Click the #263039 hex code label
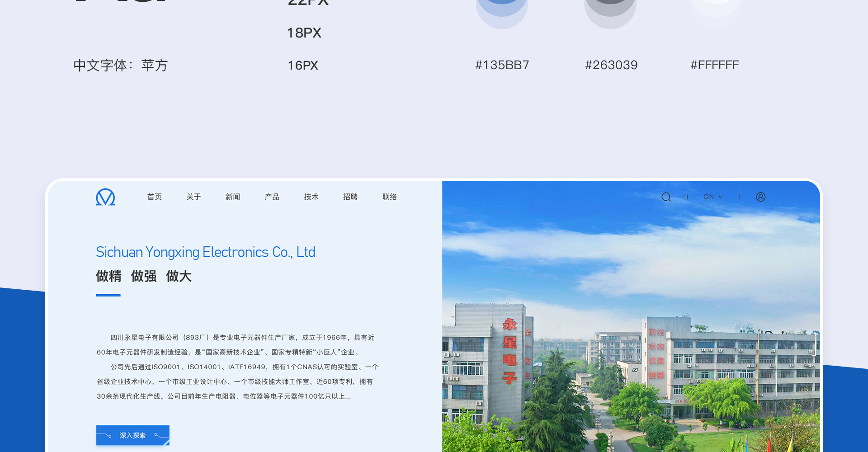868x452 pixels. pyautogui.click(x=611, y=65)
